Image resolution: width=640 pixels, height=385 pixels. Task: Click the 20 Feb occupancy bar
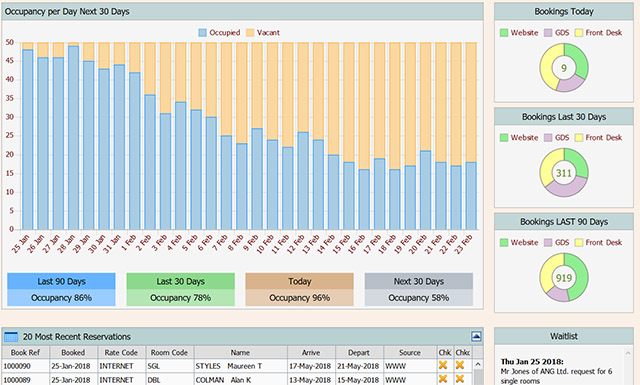tap(425, 190)
